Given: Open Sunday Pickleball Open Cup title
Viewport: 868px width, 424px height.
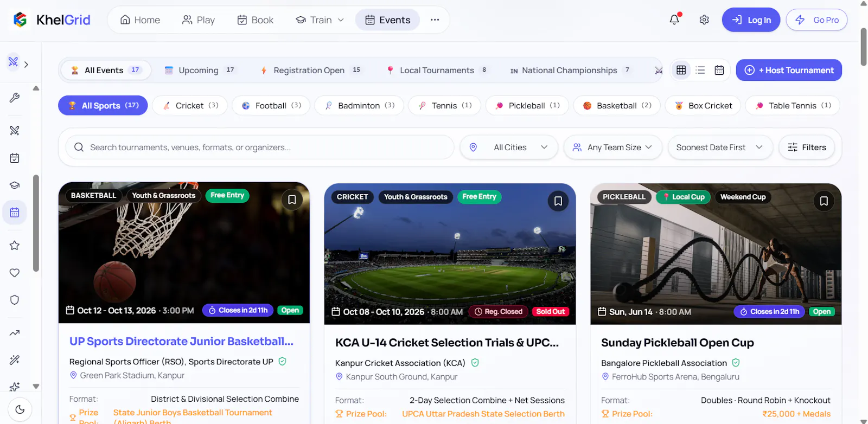Looking at the screenshot, I should click(678, 343).
